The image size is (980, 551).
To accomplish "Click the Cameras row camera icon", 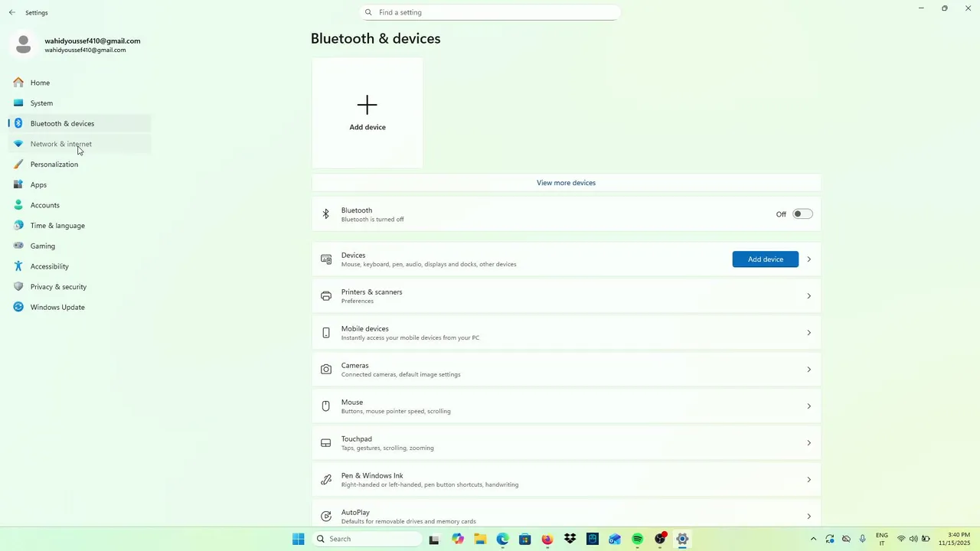I will coord(326,370).
